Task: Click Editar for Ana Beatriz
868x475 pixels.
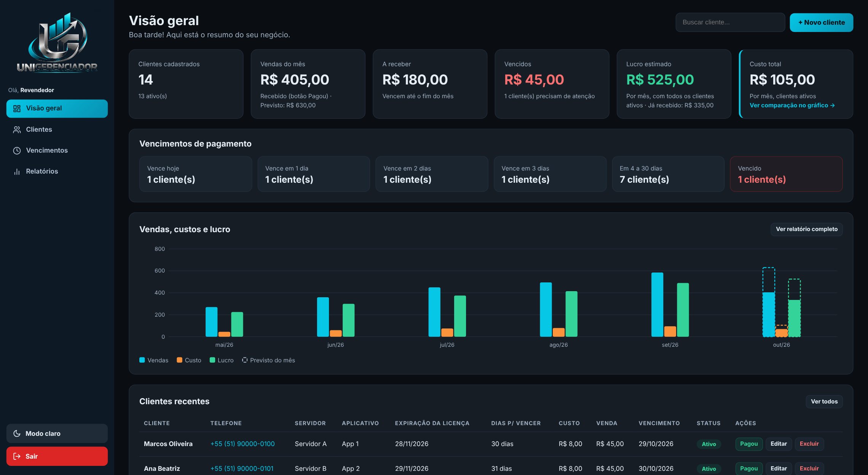Action: 779,469
